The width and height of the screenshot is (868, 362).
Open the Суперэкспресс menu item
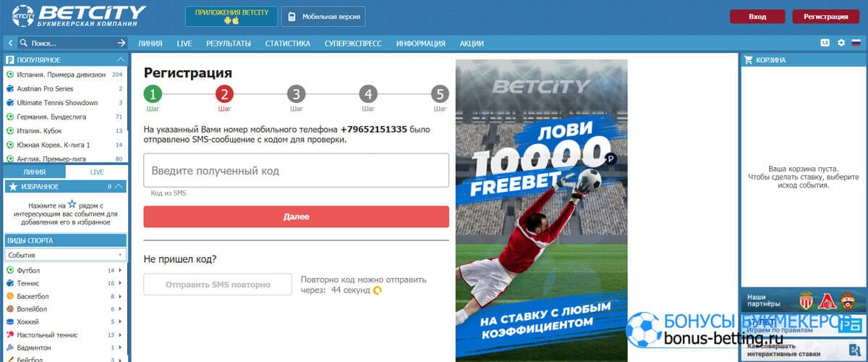point(353,43)
